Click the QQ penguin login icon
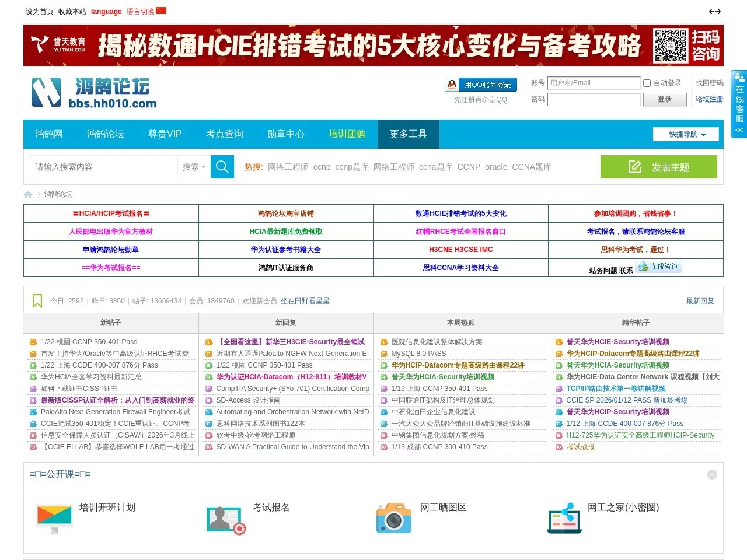 pos(452,84)
